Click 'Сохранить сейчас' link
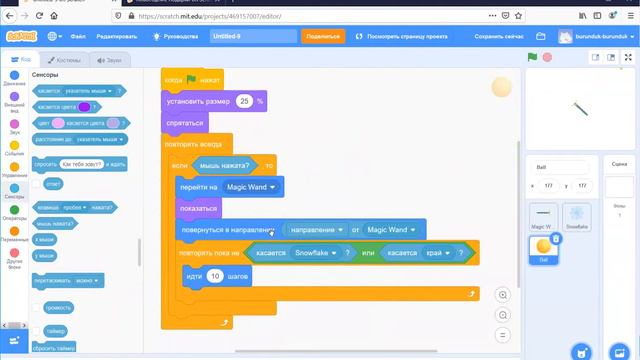 pyautogui.click(x=499, y=36)
